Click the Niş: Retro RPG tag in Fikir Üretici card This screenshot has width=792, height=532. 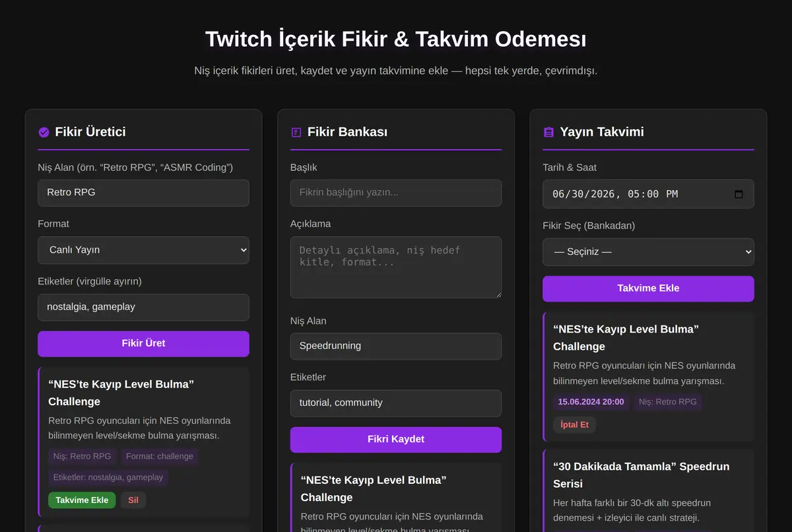(82, 456)
